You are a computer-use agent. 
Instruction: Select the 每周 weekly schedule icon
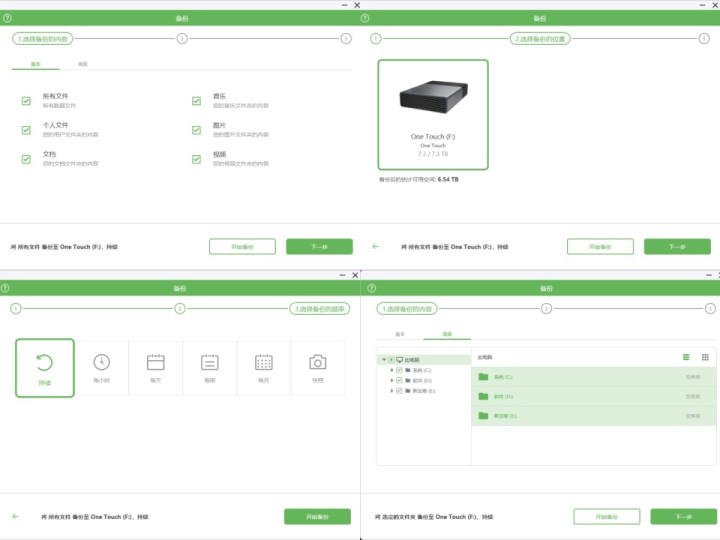pos(209,363)
